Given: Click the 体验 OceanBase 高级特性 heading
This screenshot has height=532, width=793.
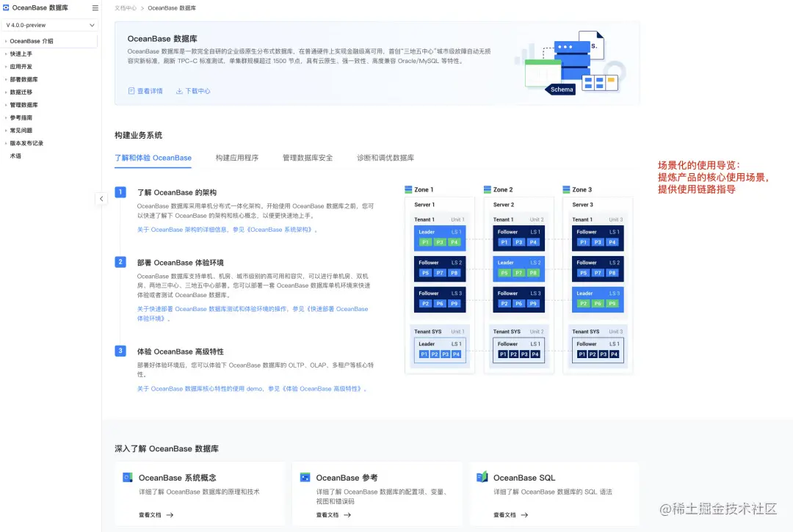Looking at the screenshot, I should pyautogui.click(x=180, y=351).
